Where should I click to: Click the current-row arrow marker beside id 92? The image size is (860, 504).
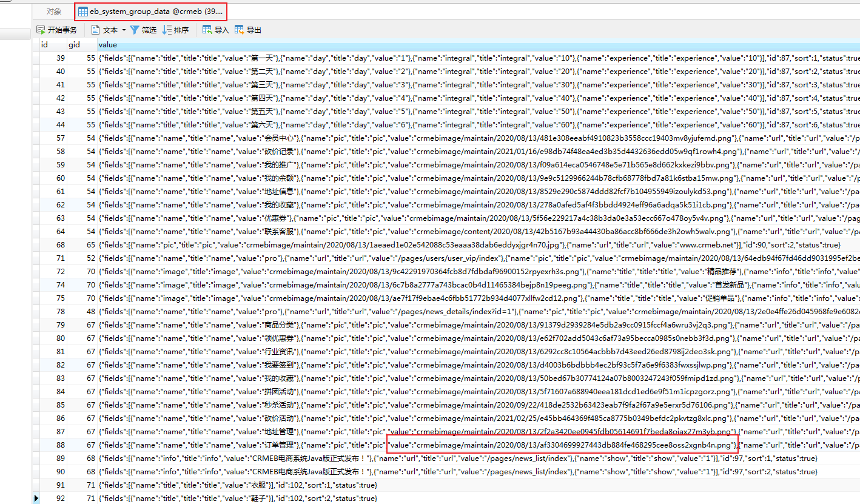(36, 499)
